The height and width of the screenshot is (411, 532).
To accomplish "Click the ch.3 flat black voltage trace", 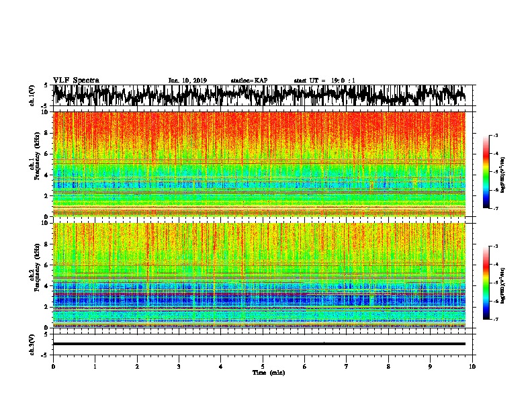I will 259,344.
